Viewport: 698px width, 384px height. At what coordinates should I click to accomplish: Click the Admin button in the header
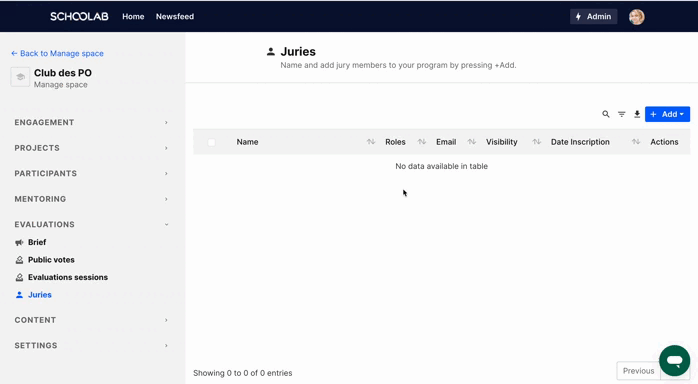click(593, 16)
